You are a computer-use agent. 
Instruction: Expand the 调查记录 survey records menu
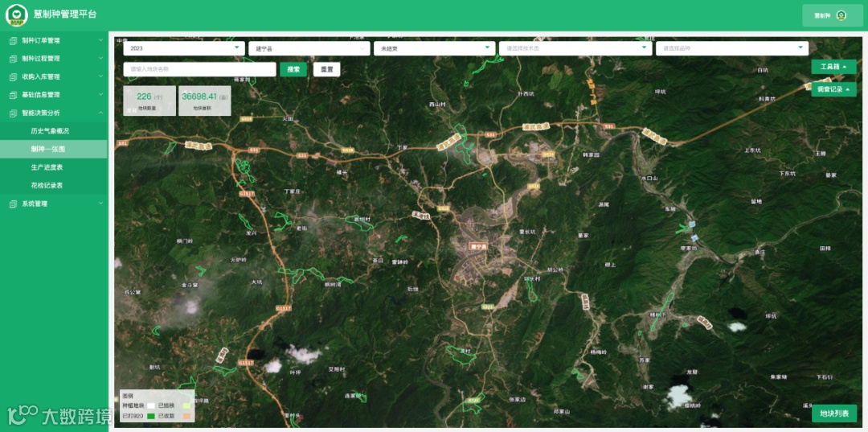(833, 89)
